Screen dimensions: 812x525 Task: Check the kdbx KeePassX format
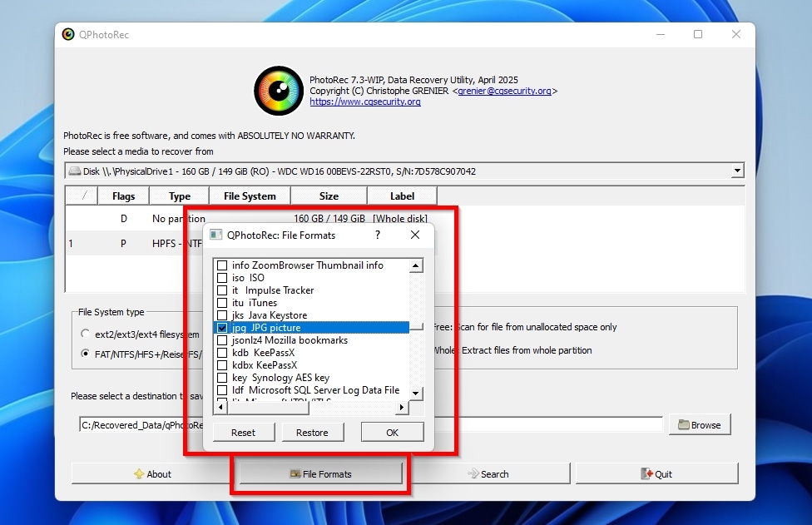point(221,365)
